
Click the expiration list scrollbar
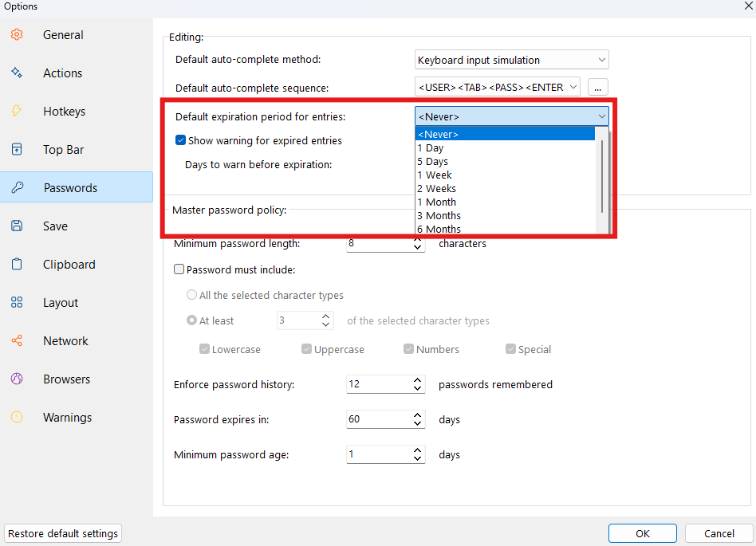click(602, 176)
